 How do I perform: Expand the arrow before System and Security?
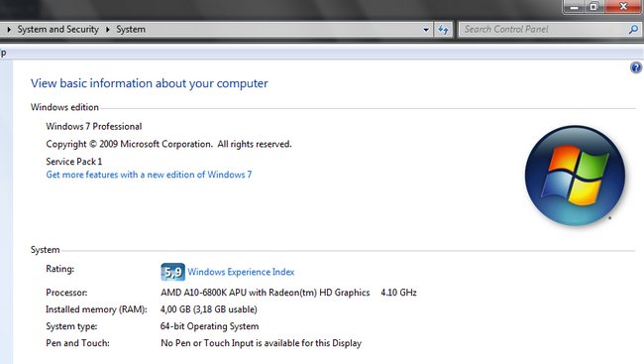point(9,30)
